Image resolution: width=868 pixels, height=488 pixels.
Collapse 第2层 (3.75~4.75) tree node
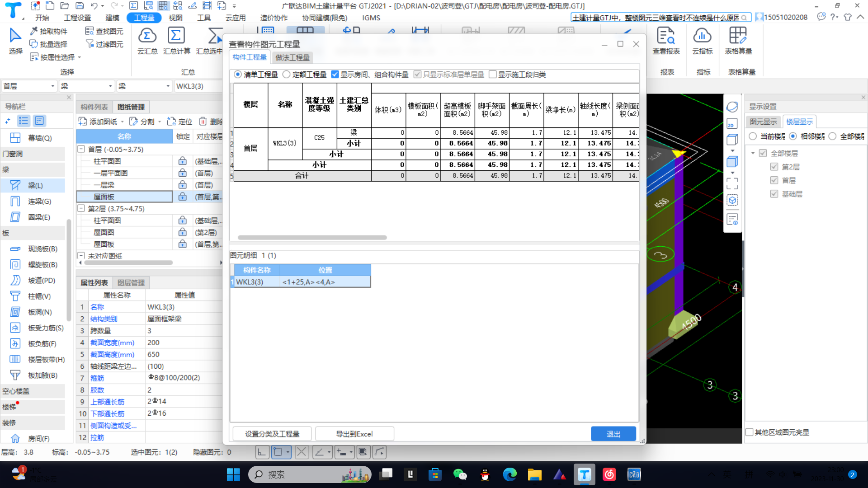point(81,208)
